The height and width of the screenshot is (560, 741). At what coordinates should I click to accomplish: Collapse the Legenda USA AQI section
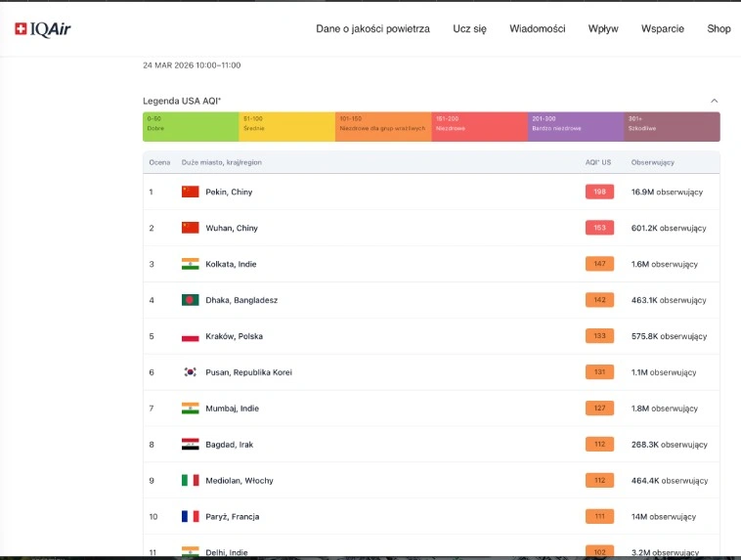point(714,101)
